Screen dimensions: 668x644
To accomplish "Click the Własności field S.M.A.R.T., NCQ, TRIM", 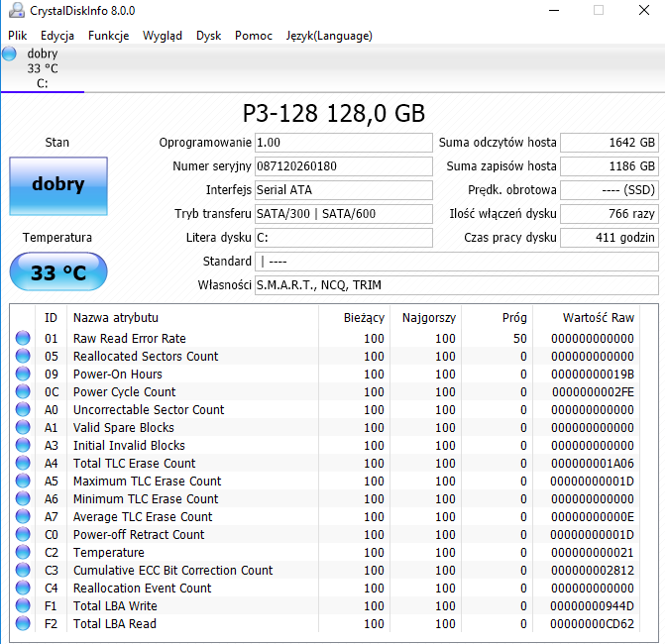I will [457, 285].
